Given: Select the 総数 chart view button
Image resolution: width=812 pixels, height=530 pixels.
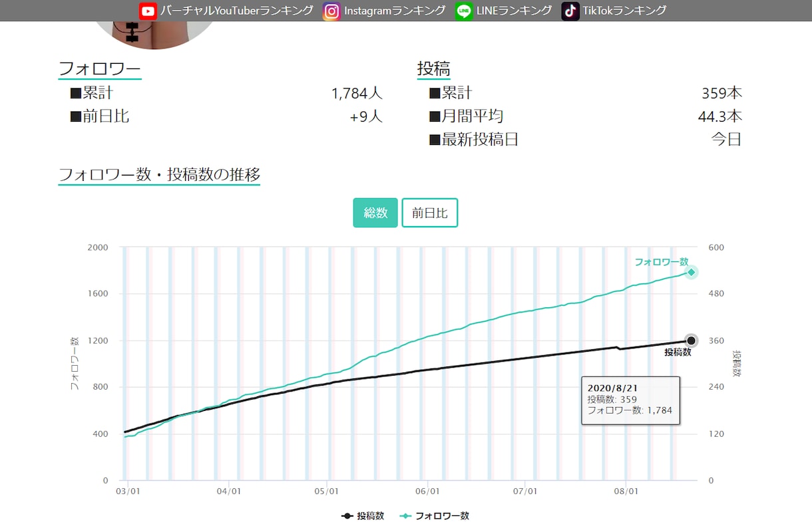Looking at the screenshot, I should tap(375, 213).
